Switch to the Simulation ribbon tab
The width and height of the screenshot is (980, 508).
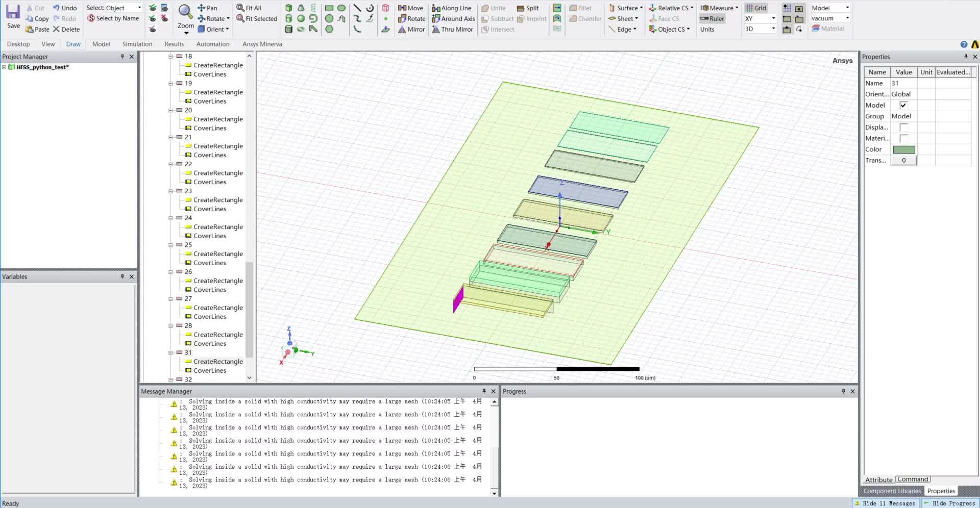tap(137, 44)
